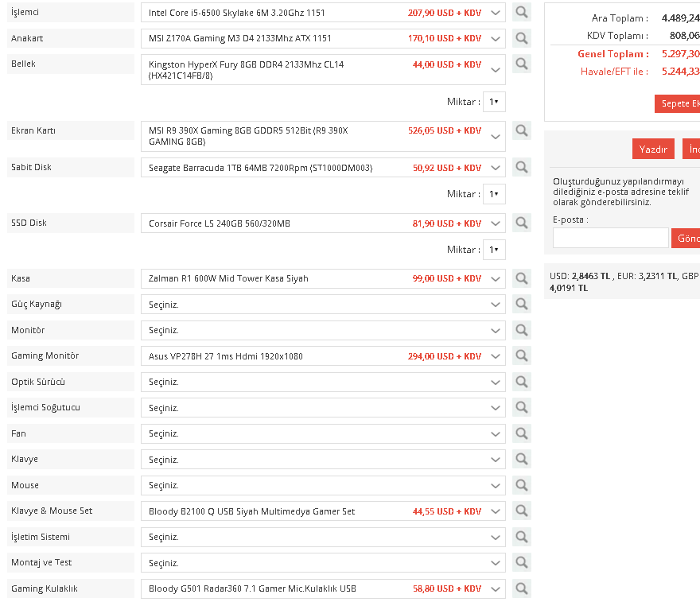Click the red Sepete Ekle button
Viewport: 700px width, 602px height.
(679, 104)
